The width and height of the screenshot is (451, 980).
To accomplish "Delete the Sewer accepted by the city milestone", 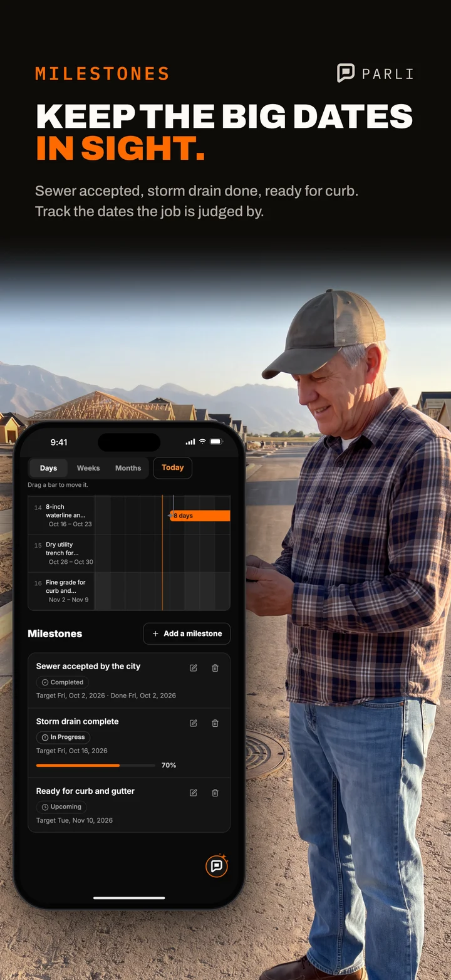I will (215, 668).
